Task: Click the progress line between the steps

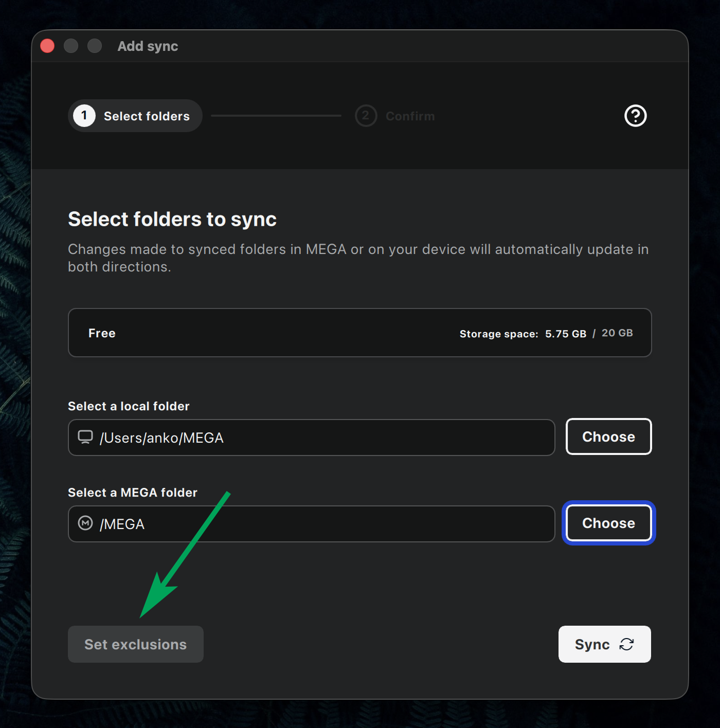Action: point(276,116)
